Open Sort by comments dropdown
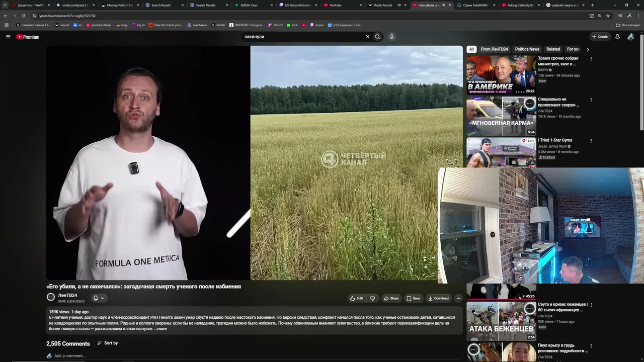The height and width of the screenshot is (362, 644). coord(108,343)
